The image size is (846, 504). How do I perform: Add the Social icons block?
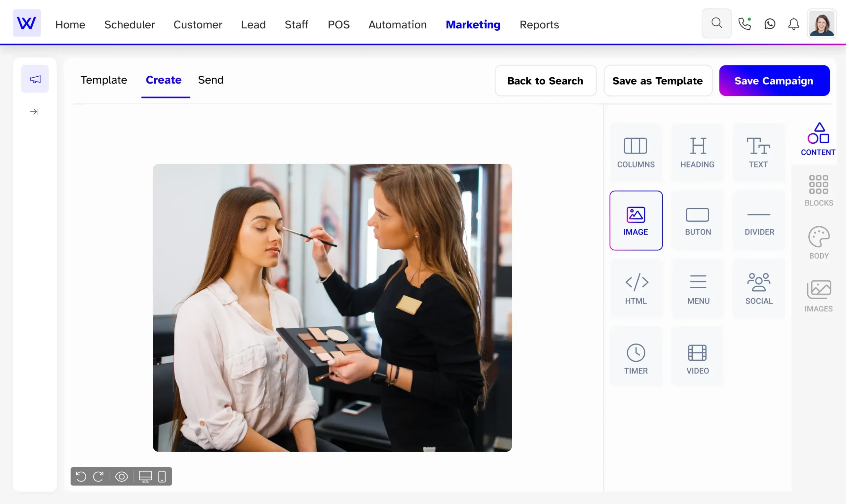pos(759,288)
